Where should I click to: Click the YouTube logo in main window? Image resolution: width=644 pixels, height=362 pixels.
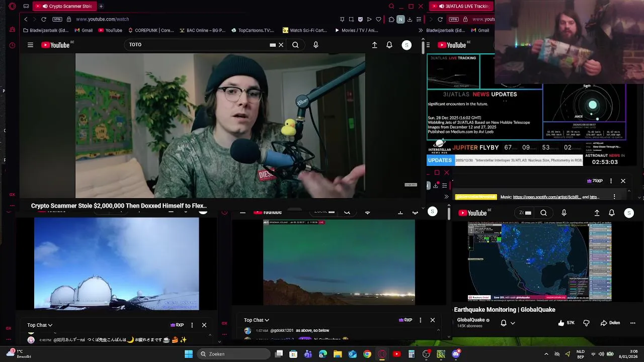56,45
